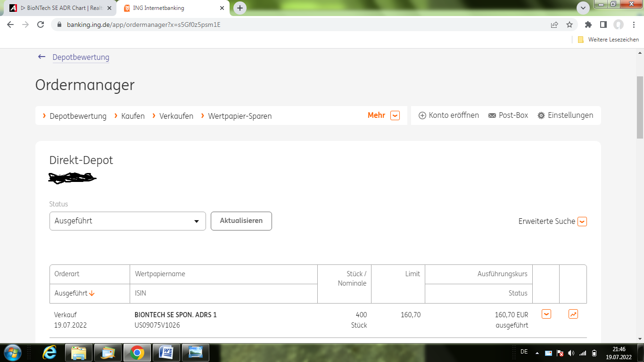Open the row actions dropdown for BIONTECH order
This screenshot has width=644, height=362.
[x=546, y=314]
